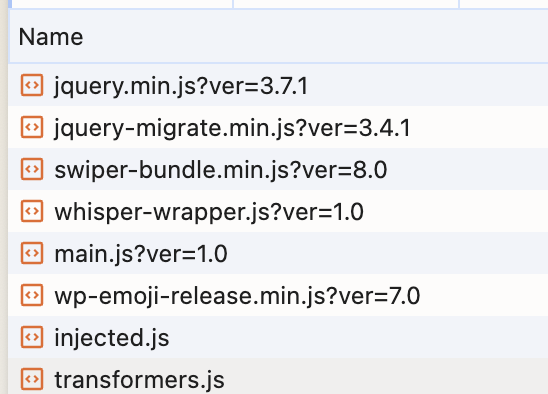Click the middle timeline overview segment

pos(346,4)
